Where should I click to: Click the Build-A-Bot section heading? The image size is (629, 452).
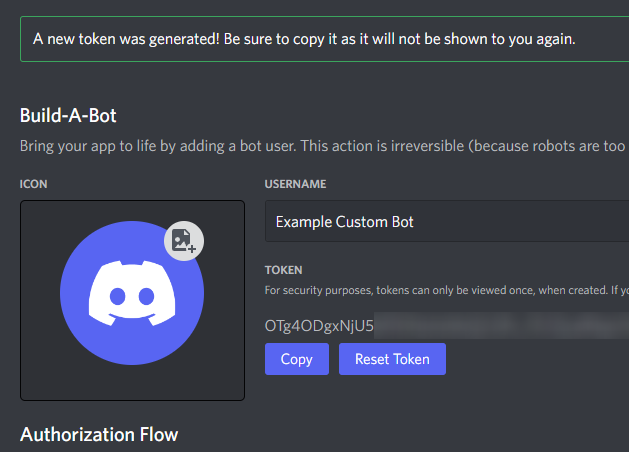68,116
